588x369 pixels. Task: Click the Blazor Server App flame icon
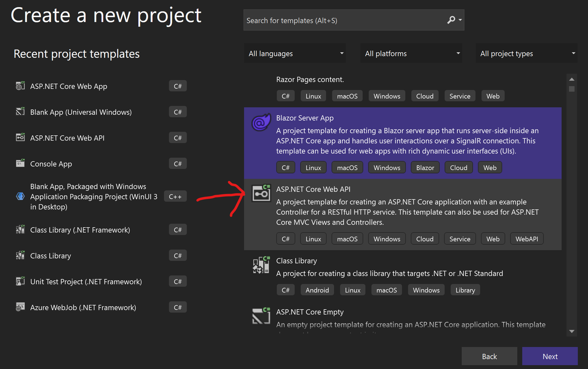[261, 122]
